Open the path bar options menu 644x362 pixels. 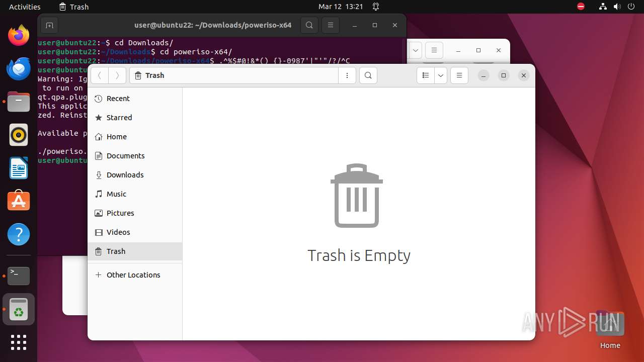[347, 75]
